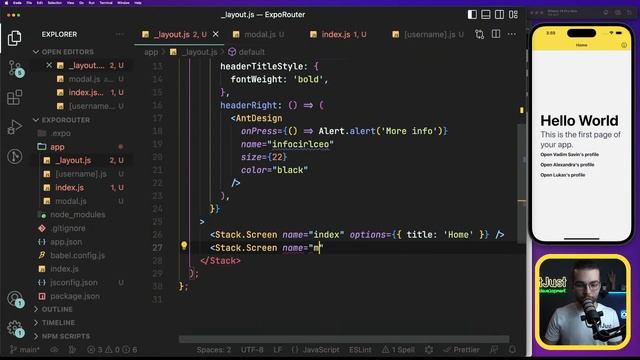
Task: Expand the Timeline section
Action: click(x=58, y=322)
